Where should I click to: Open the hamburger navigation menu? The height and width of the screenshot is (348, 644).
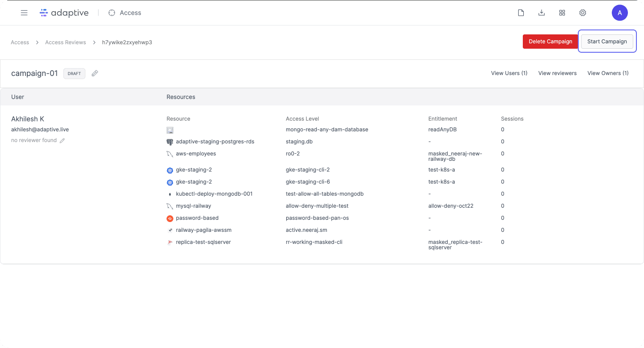pyautogui.click(x=24, y=13)
